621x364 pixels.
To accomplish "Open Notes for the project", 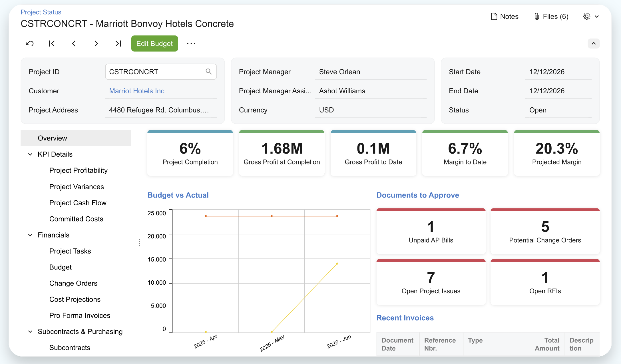I will point(505,17).
